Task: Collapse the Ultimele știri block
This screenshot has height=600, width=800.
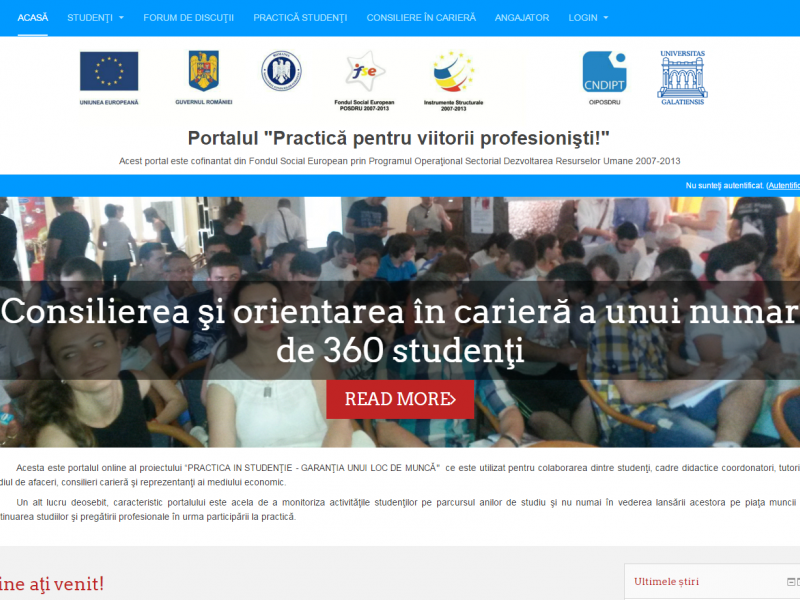Action: point(790,582)
